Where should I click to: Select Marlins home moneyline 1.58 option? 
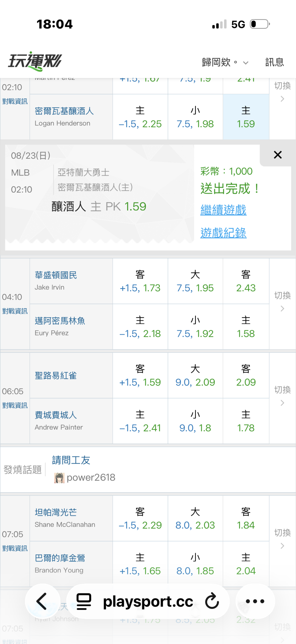(x=246, y=327)
